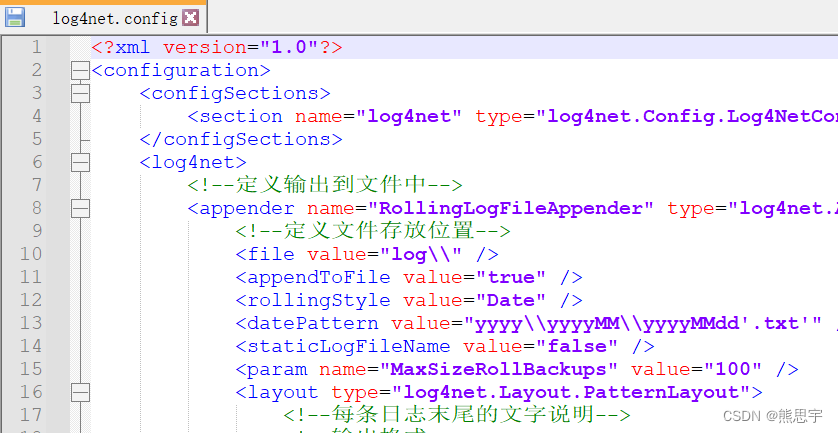Click the appendToFile tag name

click(x=319, y=277)
